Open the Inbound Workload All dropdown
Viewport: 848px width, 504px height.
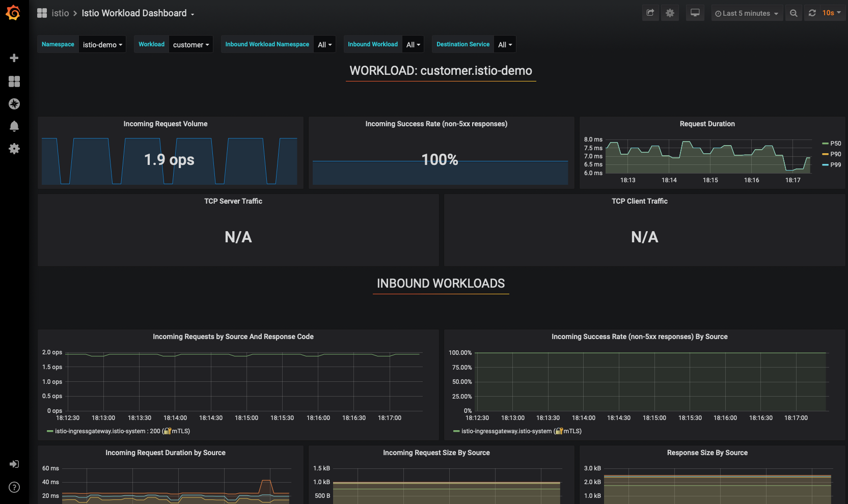coord(413,44)
